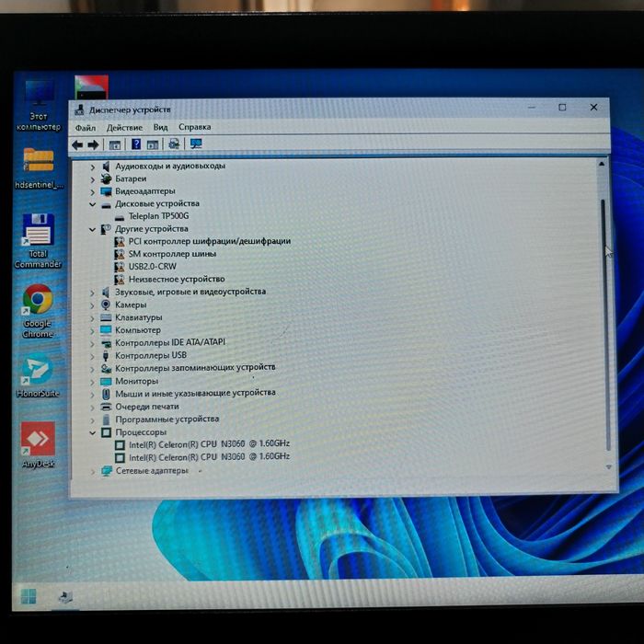Click the Контроллеры USB category icon

pos(106,356)
